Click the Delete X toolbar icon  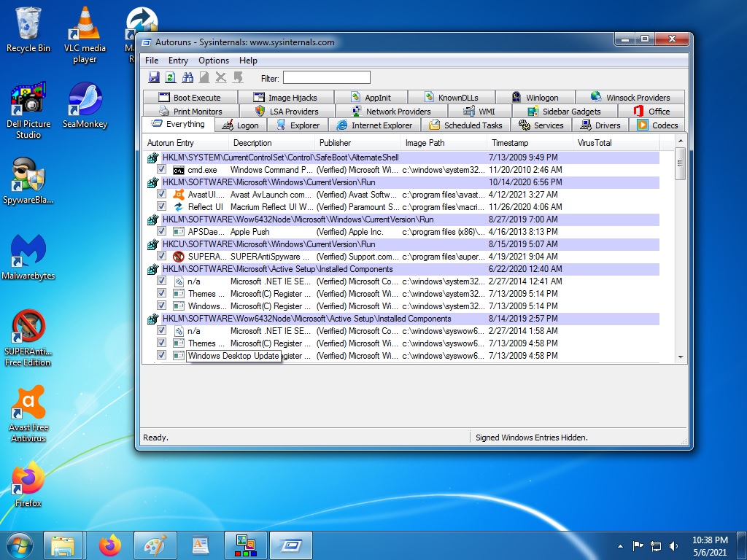[x=220, y=77]
